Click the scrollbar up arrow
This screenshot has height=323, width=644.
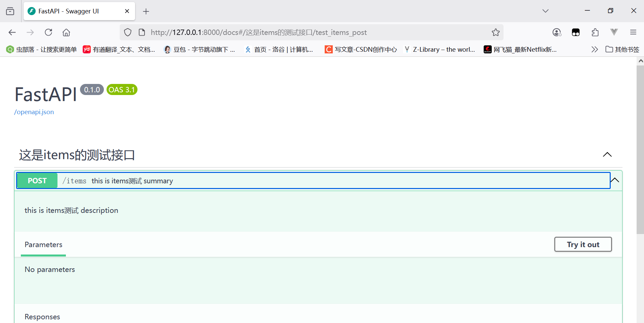coord(640,61)
